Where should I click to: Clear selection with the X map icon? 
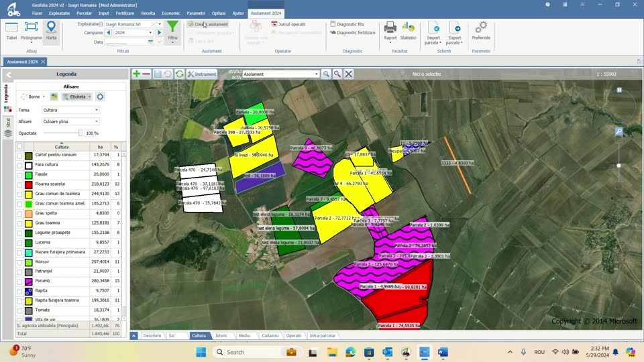pyautogui.click(x=349, y=74)
